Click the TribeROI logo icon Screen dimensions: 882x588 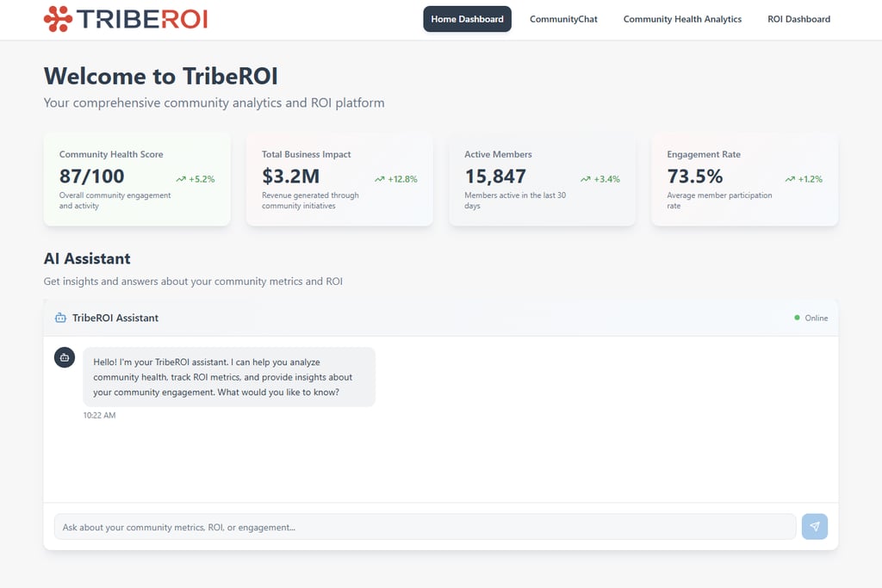tap(57, 18)
